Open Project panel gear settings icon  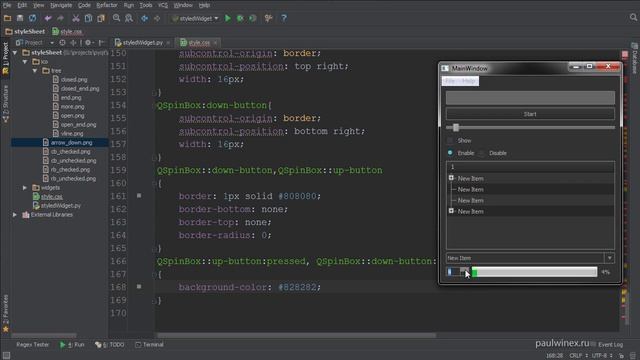pyautogui.click(x=88, y=42)
